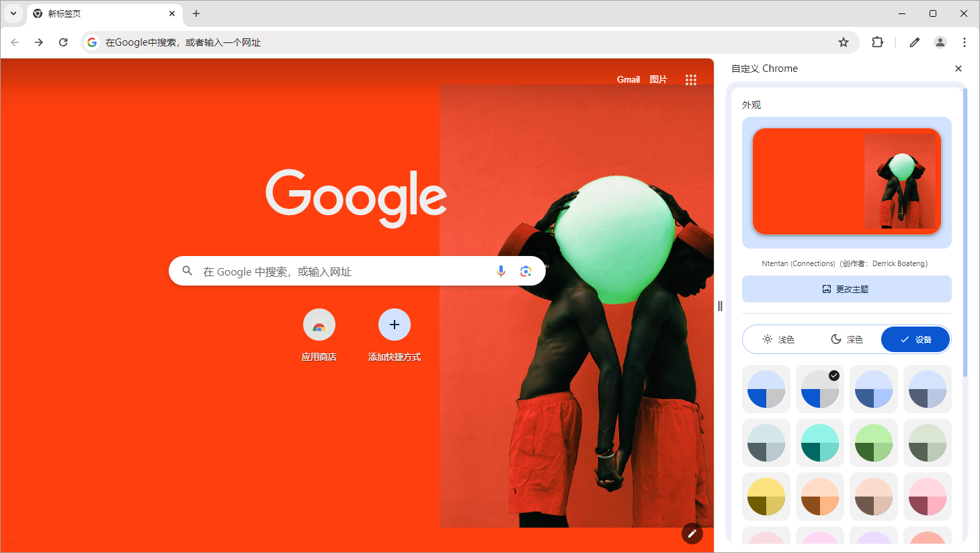Open the 应用商店 shortcut

tap(319, 335)
